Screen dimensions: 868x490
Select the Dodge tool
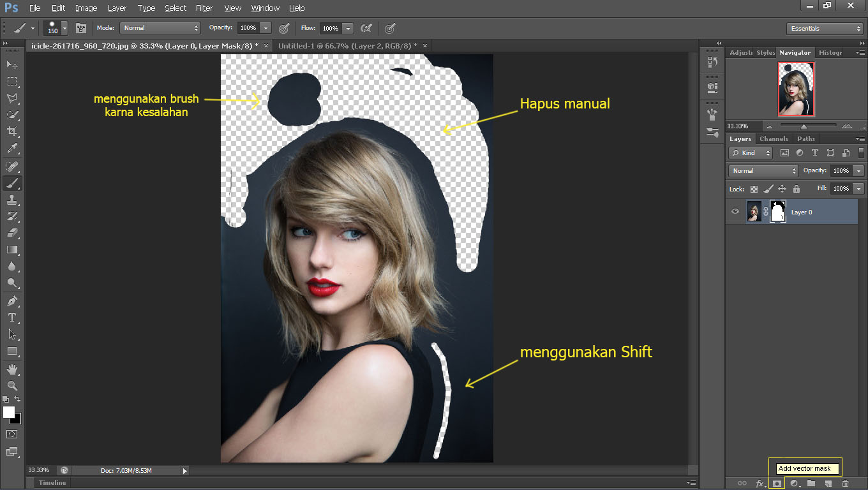[x=12, y=283]
